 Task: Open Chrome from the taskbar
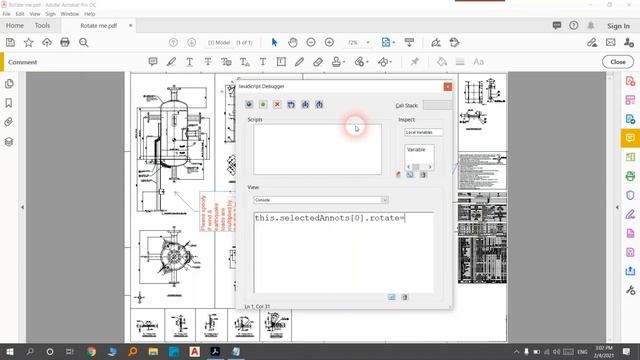[x=91, y=352]
